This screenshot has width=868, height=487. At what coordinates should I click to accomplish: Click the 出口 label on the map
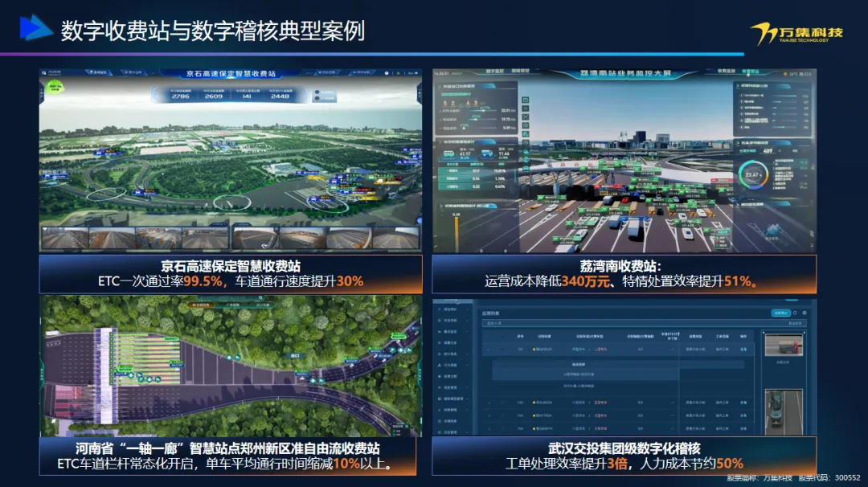[294, 356]
